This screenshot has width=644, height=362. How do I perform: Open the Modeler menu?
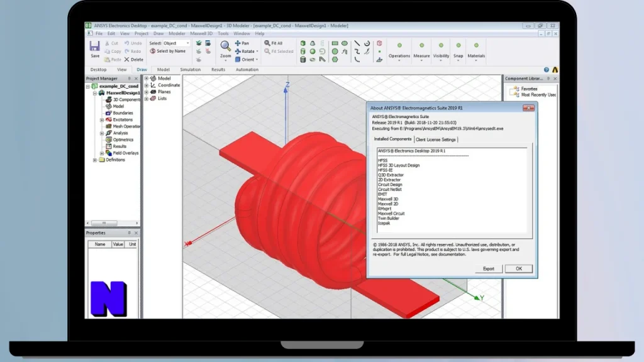[177, 34]
